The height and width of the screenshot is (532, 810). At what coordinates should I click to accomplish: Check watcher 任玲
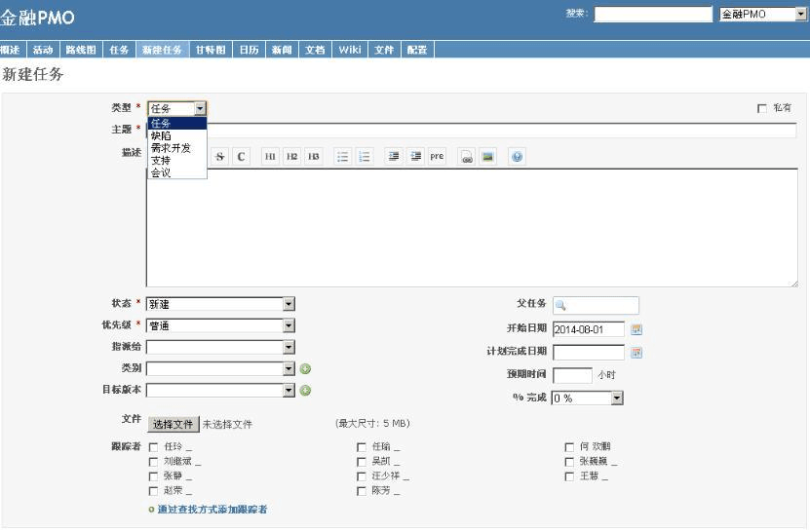(x=153, y=447)
